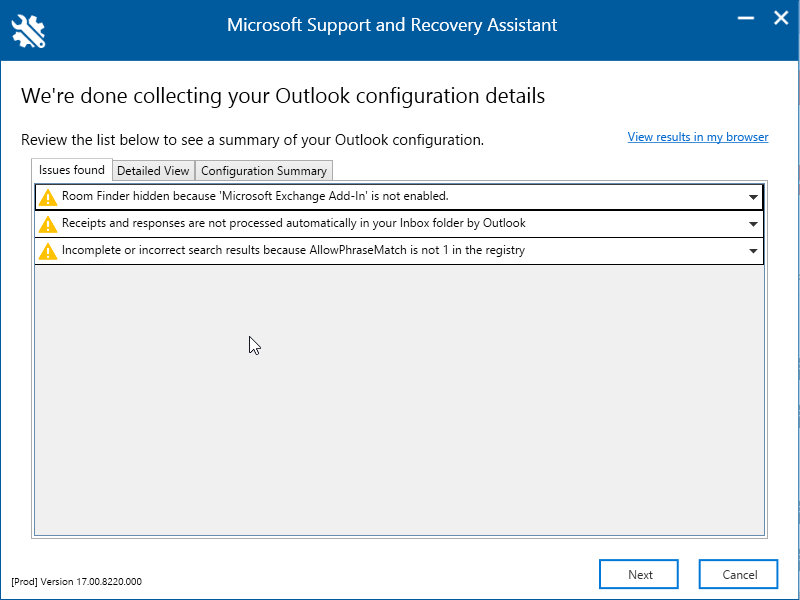Screen dimensions: 800x600
Task: Click the Microsoft Support and Recovery Assistant title
Action: (392, 25)
